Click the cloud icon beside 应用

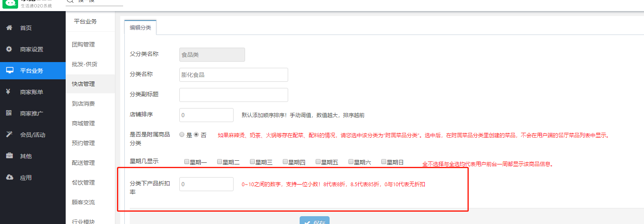pyautogui.click(x=9, y=177)
